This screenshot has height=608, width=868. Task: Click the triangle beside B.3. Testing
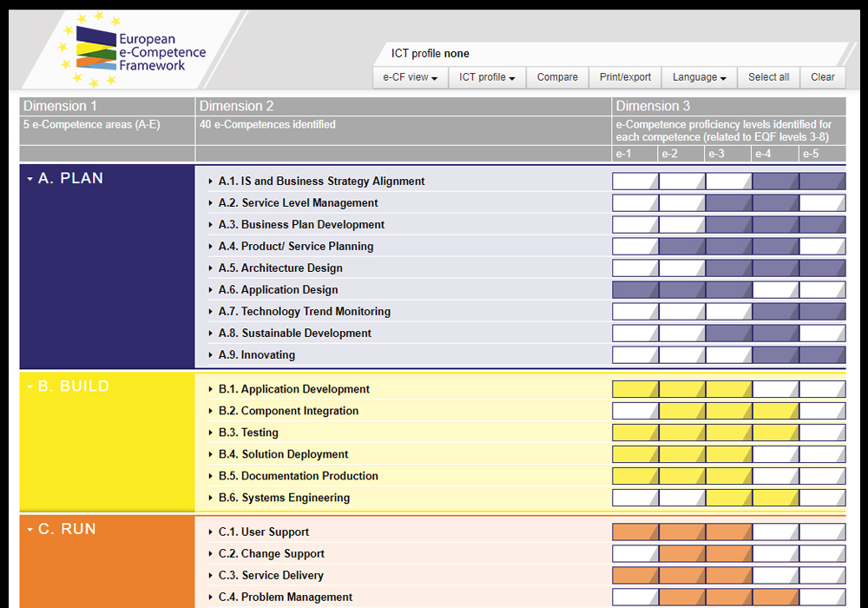coord(210,433)
